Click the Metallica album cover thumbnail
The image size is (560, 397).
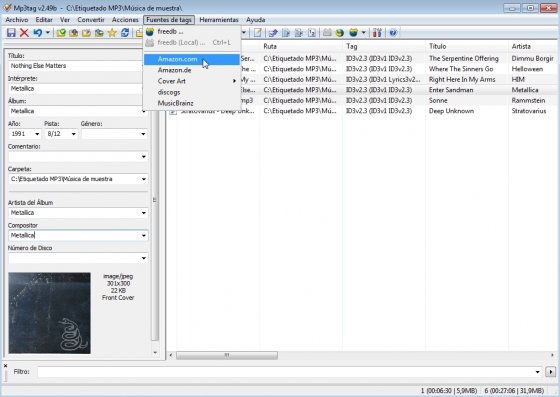click(x=49, y=313)
